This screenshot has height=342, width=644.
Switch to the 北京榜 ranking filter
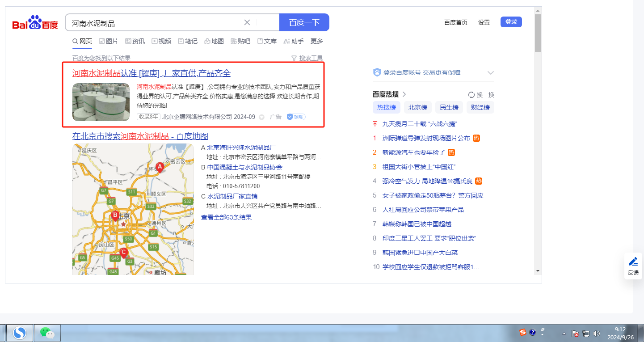pos(418,107)
